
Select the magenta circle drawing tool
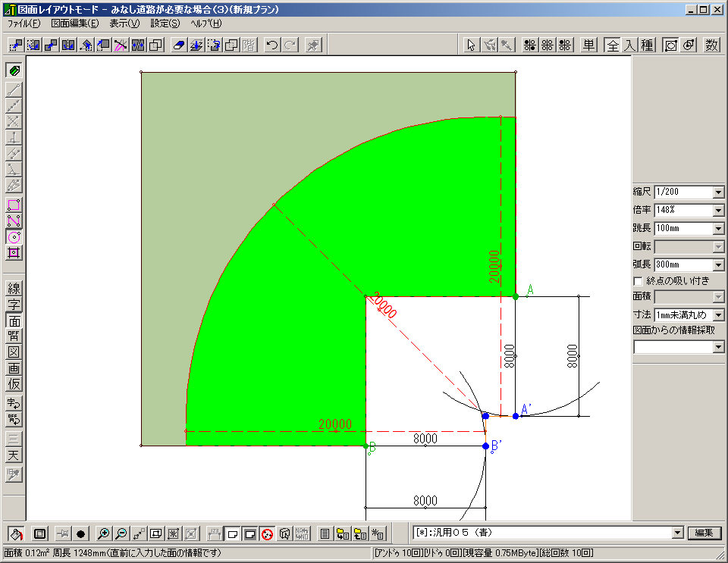(x=14, y=237)
